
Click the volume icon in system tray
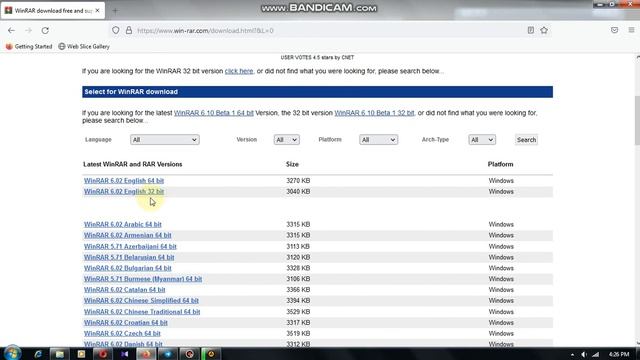(584, 354)
